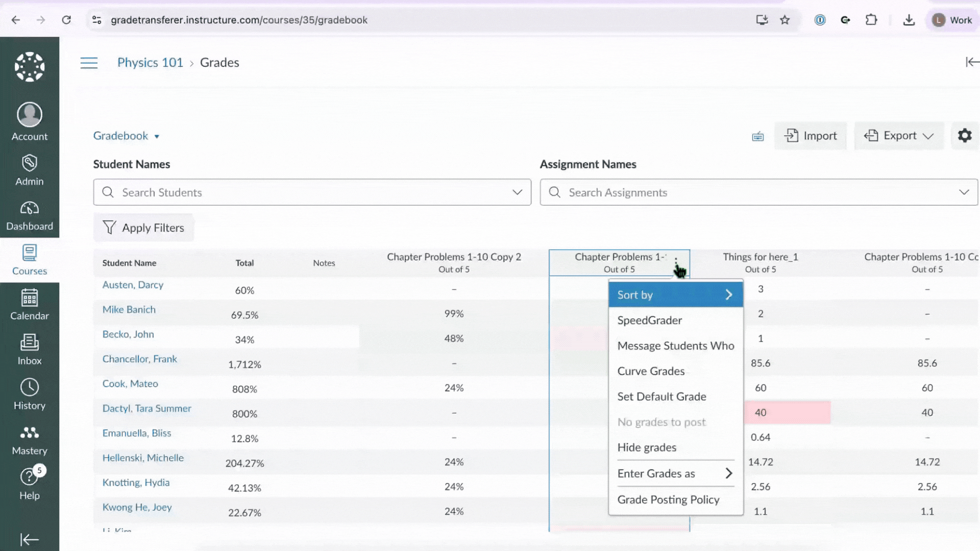Expand the Gradebook view dropdown

point(126,136)
